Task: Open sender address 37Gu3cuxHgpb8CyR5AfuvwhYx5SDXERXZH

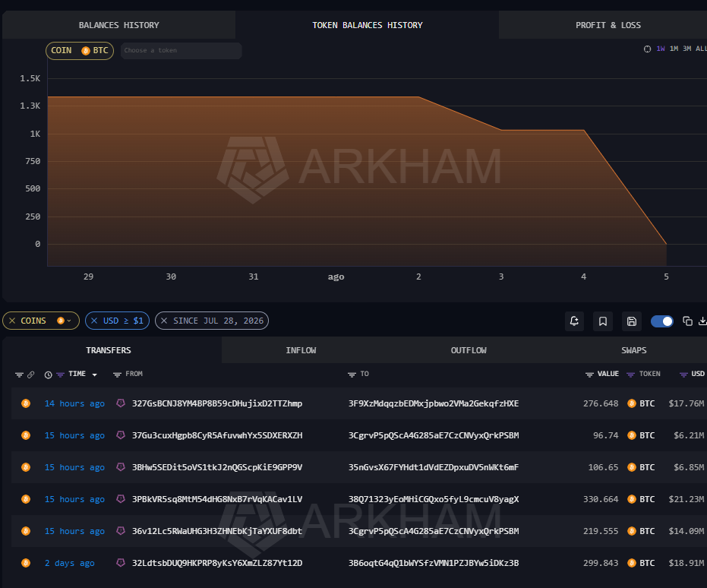Action: 217,435
